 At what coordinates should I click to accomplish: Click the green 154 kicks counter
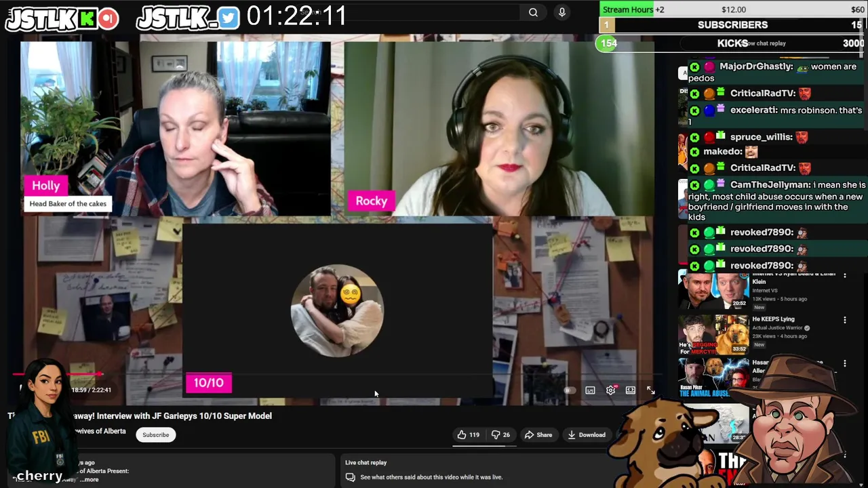(608, 43)
